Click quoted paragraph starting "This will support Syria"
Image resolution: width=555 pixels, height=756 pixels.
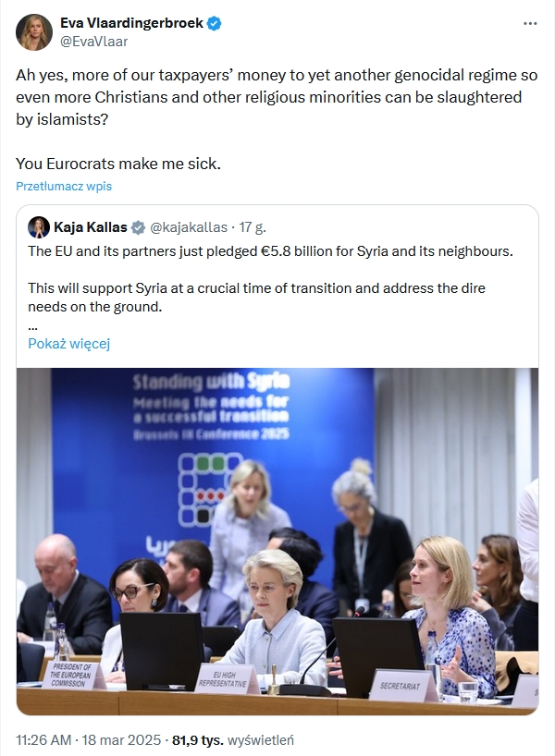coord(256,297)
